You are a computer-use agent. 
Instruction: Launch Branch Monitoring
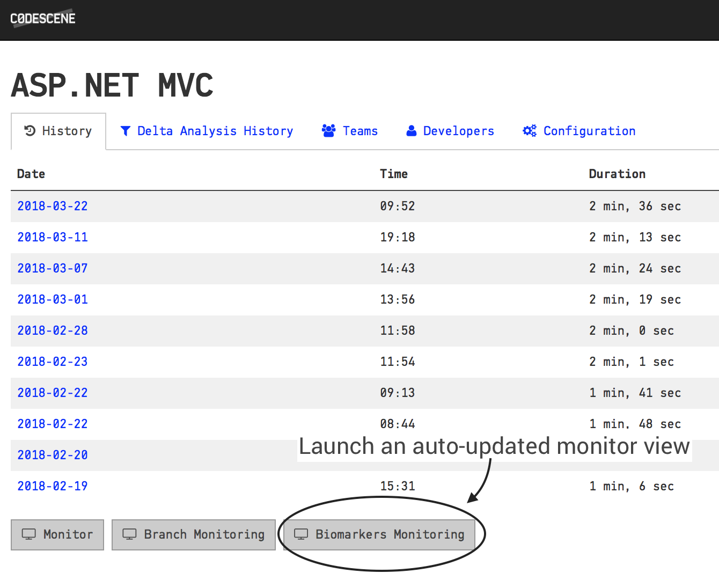point(194,534)
